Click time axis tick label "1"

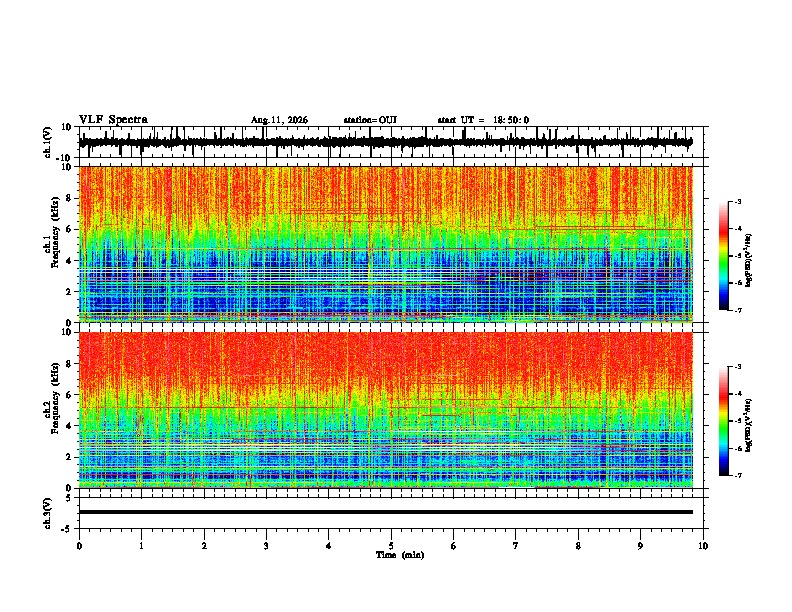click(x=141, y=546)
